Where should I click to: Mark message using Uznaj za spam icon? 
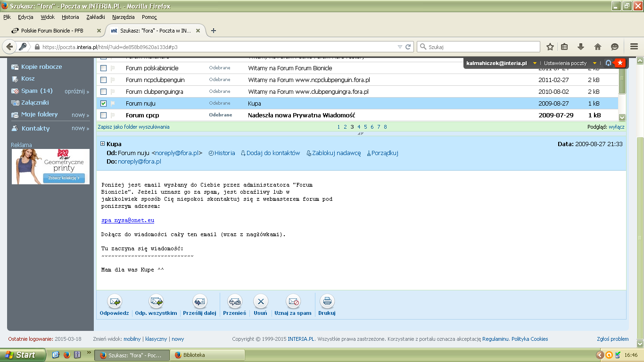[293, 301]
